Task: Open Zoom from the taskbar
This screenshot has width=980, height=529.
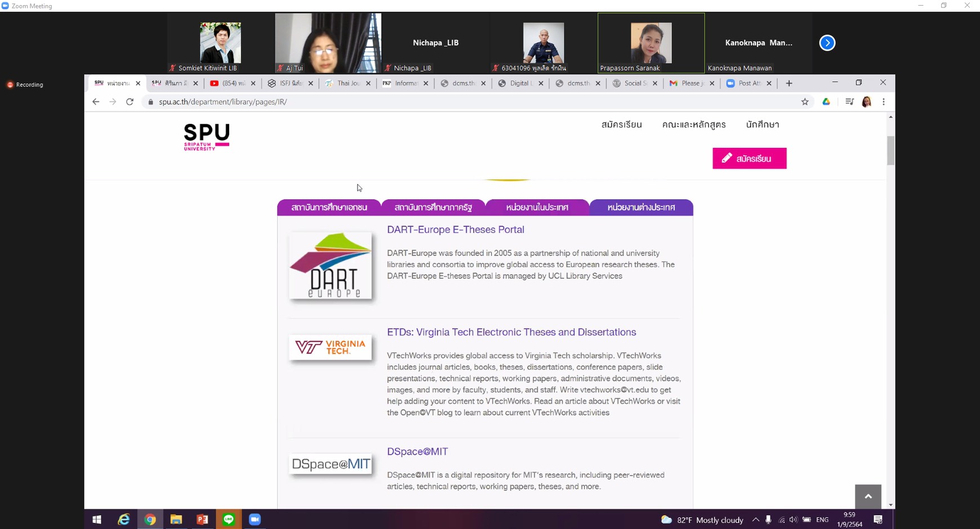Action: pos(255,519)
